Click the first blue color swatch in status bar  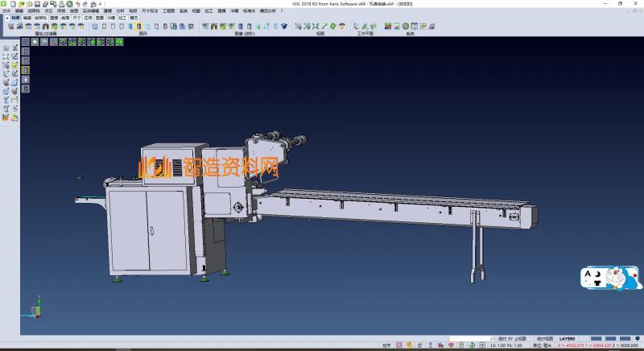click(x=596, y=339)
